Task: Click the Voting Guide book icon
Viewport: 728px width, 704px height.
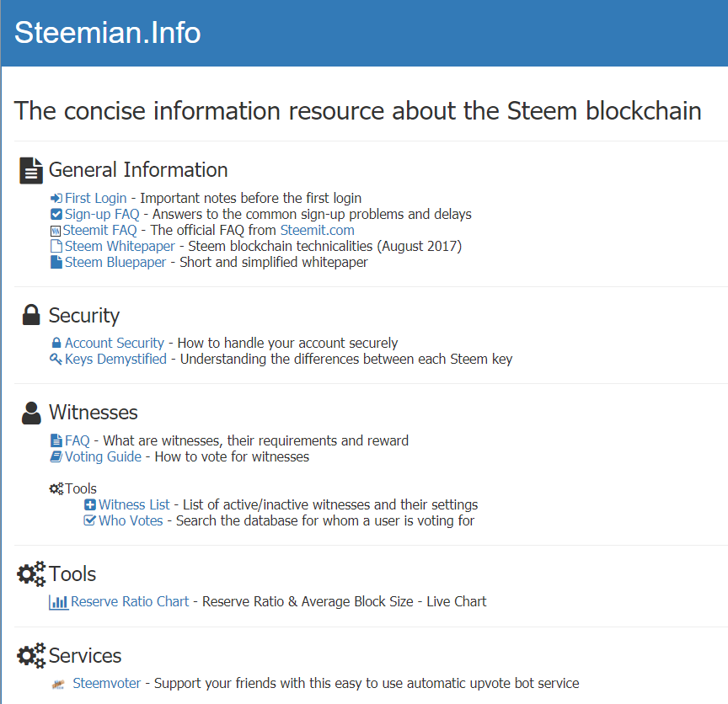Action: click(x=56, y=457)
